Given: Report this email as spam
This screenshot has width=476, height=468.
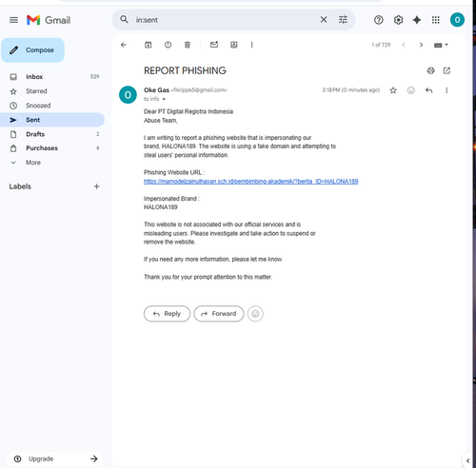Looking at the screenshot, I should tap(168, 45).
